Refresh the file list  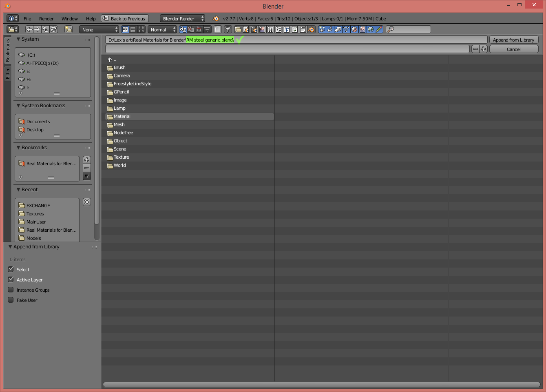[x=53, y=29]
